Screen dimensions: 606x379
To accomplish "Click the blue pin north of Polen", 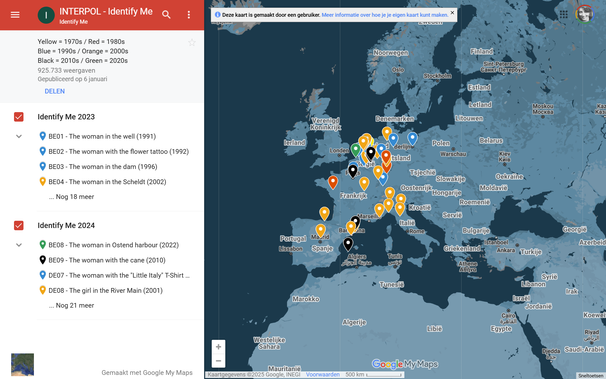I will [x=412, y=138].
